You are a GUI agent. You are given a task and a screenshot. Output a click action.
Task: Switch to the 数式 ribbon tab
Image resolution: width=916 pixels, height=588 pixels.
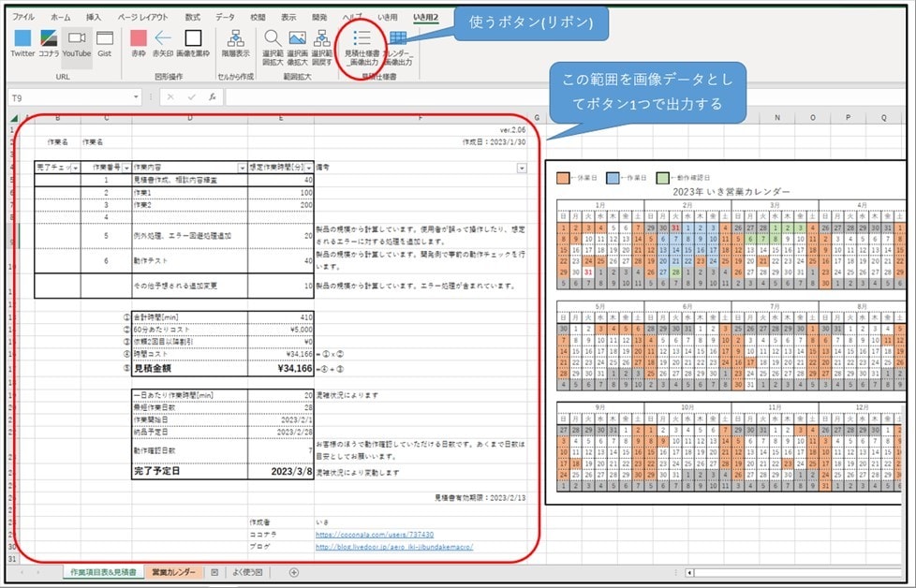tap(192, 18)
